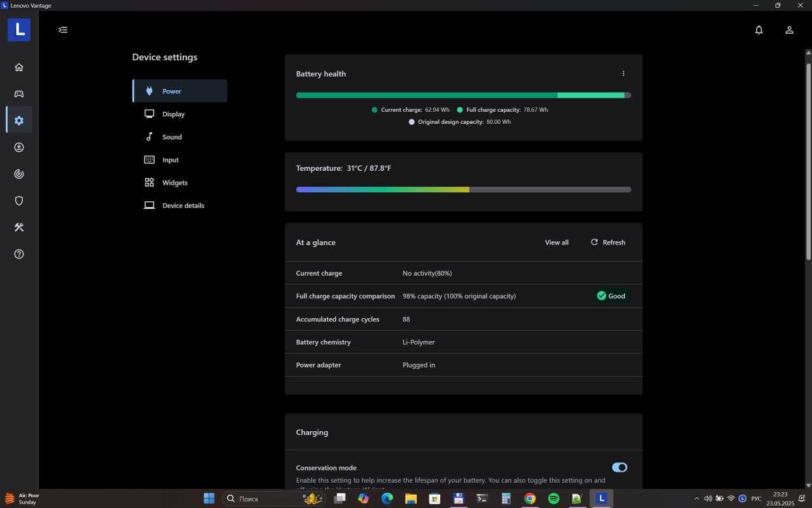Open the Gaming controller section
The width and height of the screenshot is (812, 508).
click(19, 94)
